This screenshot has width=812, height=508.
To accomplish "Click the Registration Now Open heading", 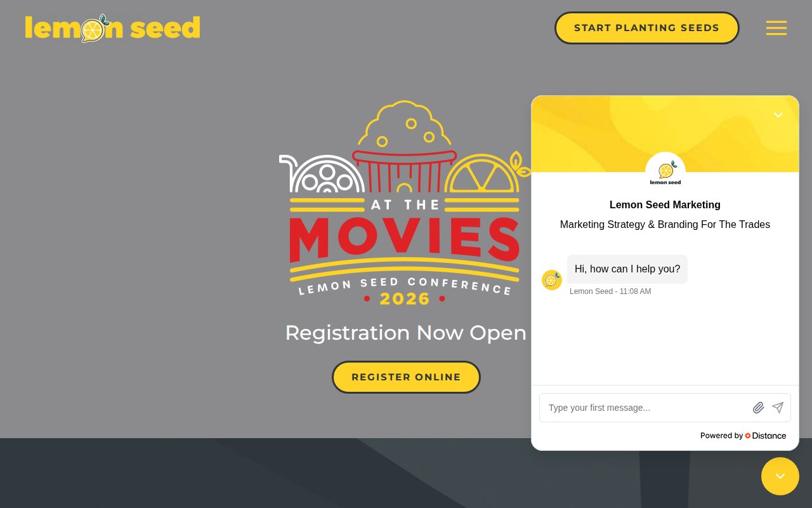I will (x=406, y=333).
